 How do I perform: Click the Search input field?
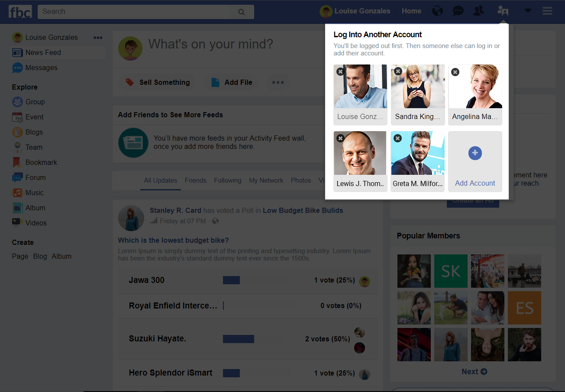click(134, 12)
